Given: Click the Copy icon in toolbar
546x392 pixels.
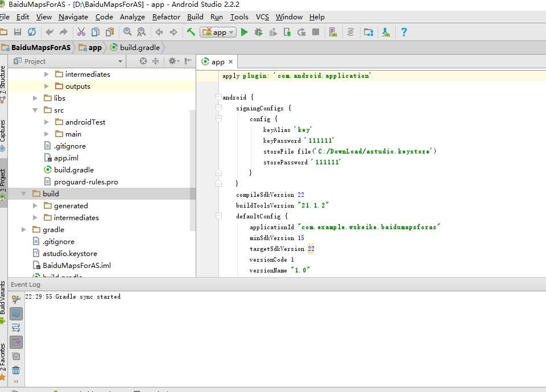Looking at the screenshot, I should click(95, 32).
